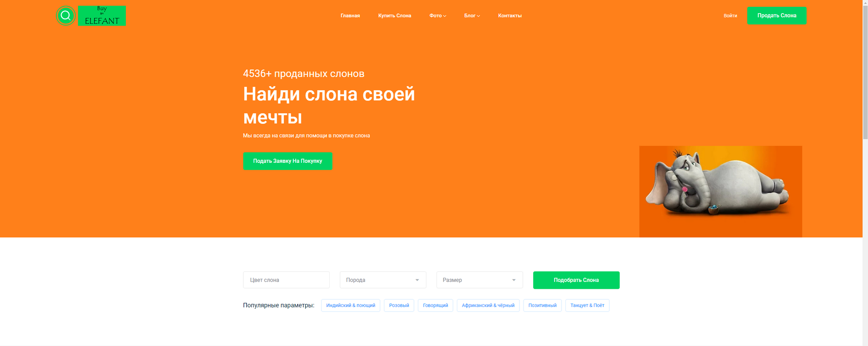Select the Позитивный tag
Viewport: 868px width, 346px height.
[542, 305]
